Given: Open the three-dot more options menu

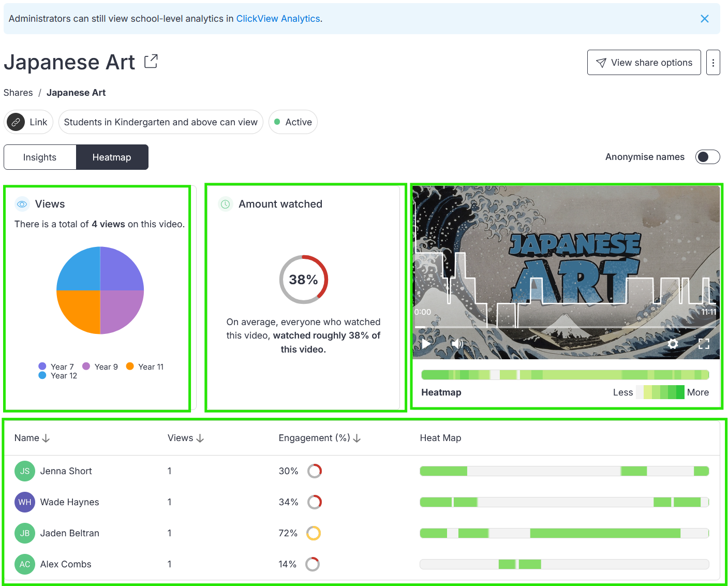Looking at the screenshot, I should [x=713, y=63].
